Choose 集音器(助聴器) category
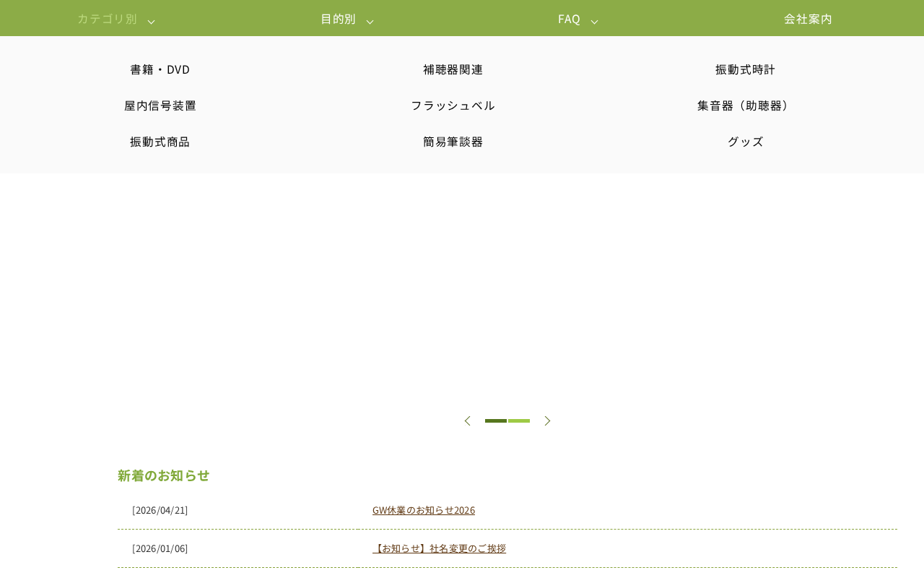This screenshot has width=924, height=578. [x=746, y=105]
